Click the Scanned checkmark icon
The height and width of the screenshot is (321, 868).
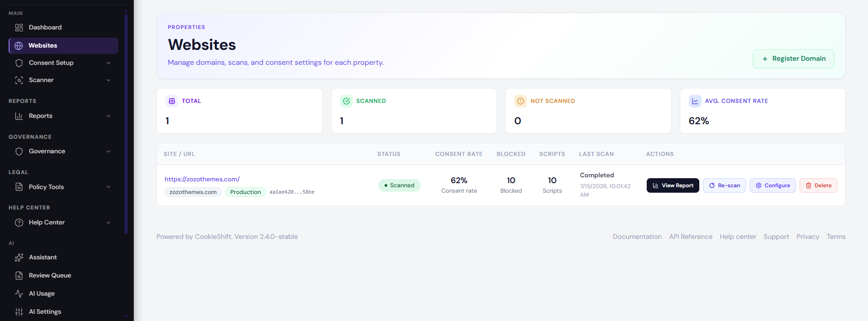(x=346, y=101)
